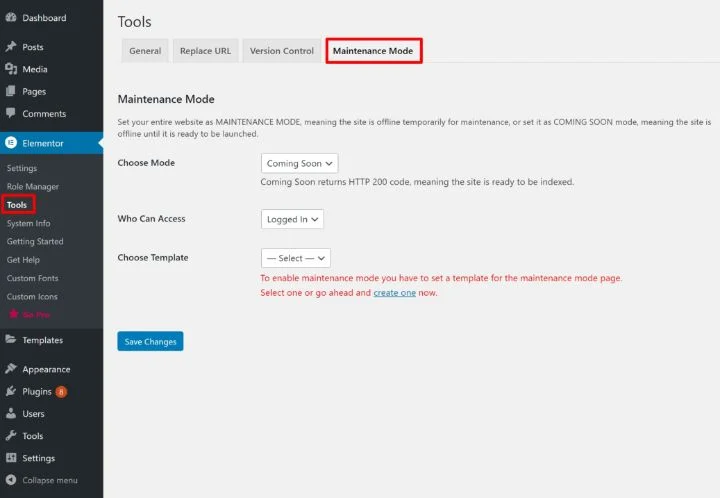Open System Info submenu item
The height and width of the screenshot is (498, 720).
tap(28, 223)
